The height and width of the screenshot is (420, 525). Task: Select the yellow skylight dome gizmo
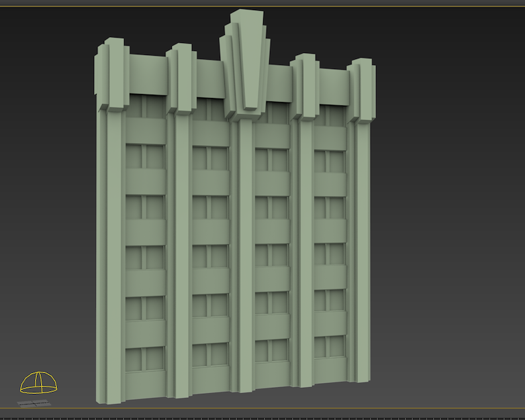coord(38,383)
